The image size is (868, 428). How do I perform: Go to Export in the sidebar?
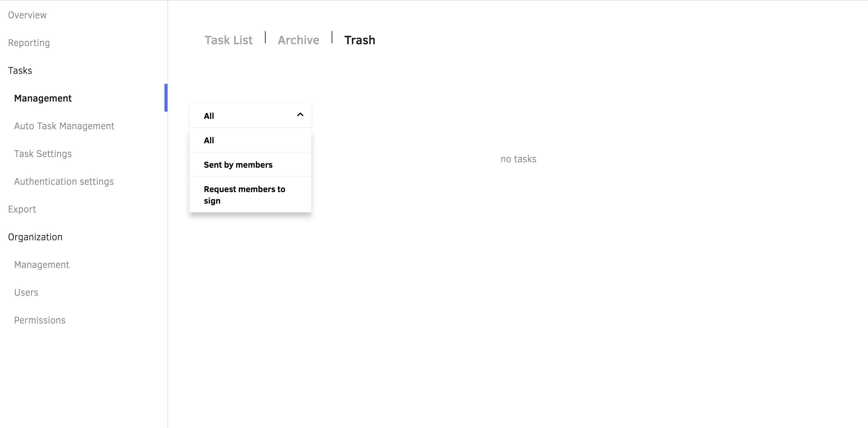click(22, 209)
